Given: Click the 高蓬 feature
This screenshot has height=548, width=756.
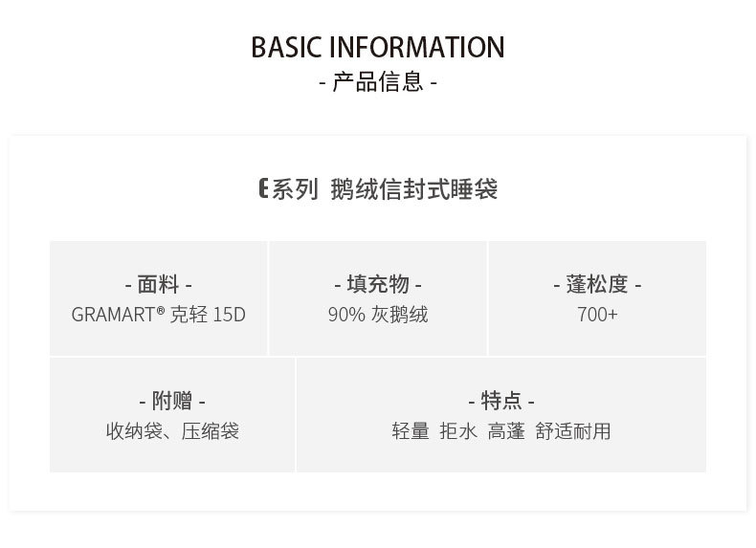Looking at the screenshot, I should 506,431.
